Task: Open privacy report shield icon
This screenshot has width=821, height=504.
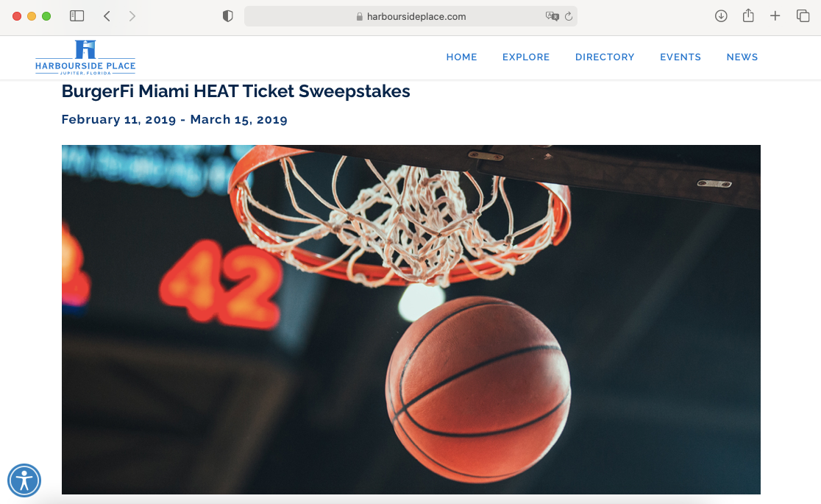Action: (227, 16)
